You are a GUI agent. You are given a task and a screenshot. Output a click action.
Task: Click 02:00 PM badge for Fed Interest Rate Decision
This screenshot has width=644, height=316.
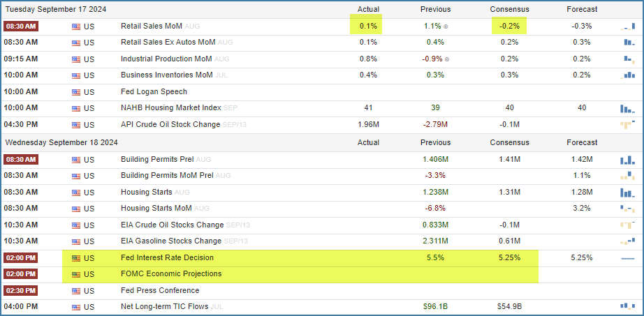(21, 258)
